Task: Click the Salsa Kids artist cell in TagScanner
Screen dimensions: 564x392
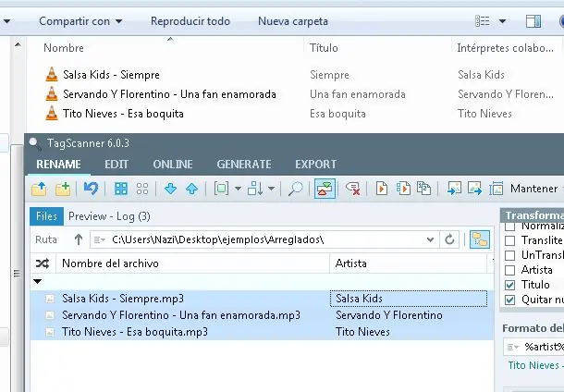Action: tap(409, 299)
